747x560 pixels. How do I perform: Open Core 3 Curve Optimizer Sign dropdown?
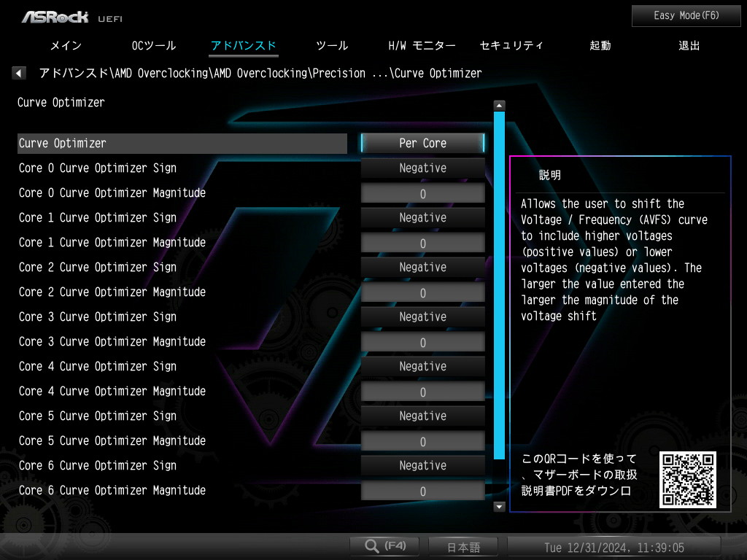[422, 316]
